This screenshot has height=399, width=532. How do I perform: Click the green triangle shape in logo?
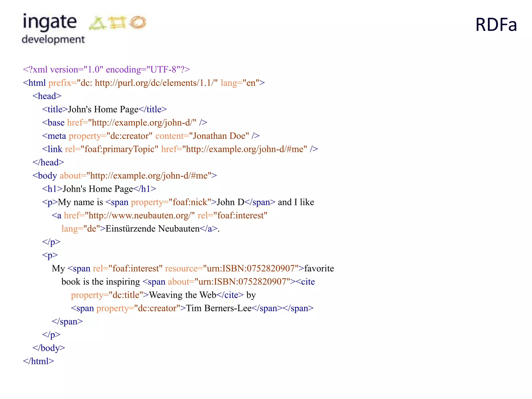tap(97, 23)
